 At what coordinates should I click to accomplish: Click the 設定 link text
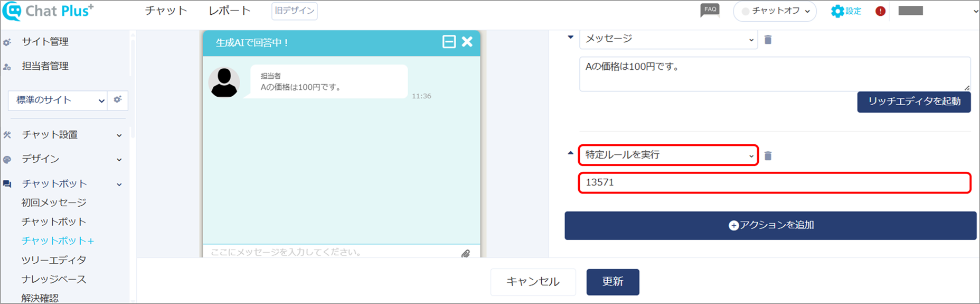[853, 11]
